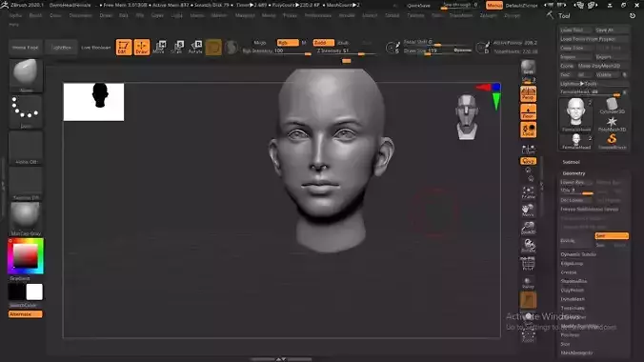Toggle Zadd sculpt mode
The width and height of the screenshot is (644, 362).
[x=323, y=43]
